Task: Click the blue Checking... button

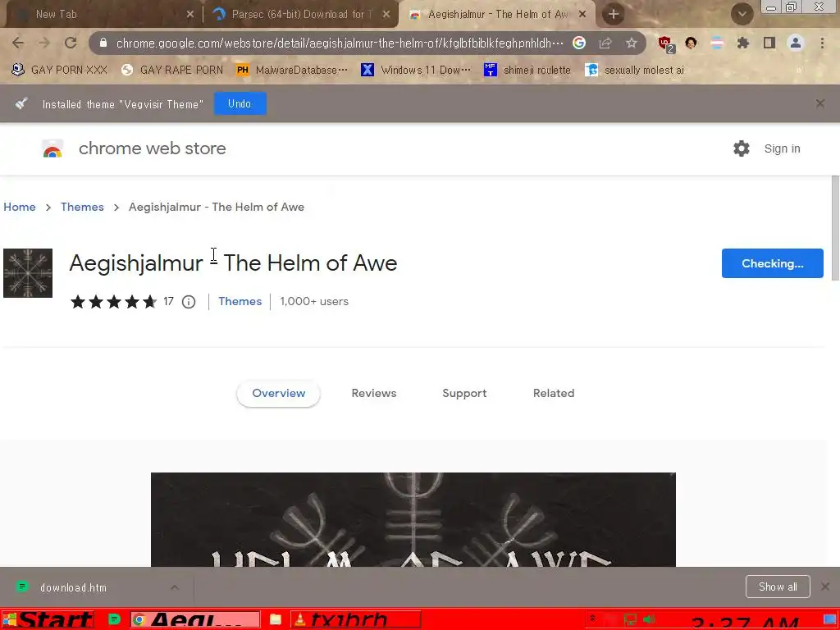Action: coord(773,263)
